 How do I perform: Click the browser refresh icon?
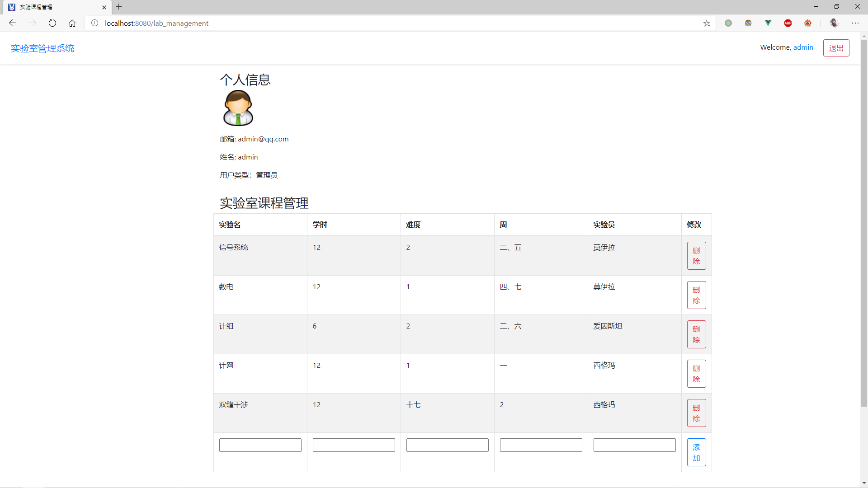tap(52, 23)
